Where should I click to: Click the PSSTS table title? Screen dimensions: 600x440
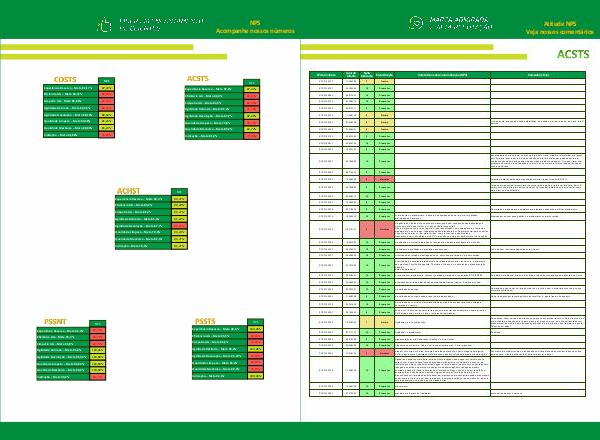click(x=206, y=320)
